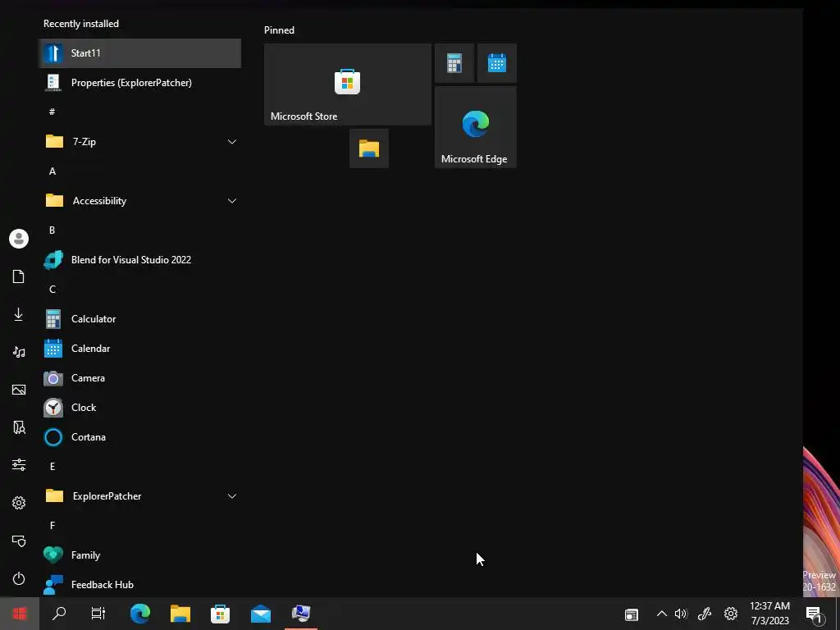Click the 'E' letter header
Image resolution: width=840 pixels, height=630 pixels.
52,467
